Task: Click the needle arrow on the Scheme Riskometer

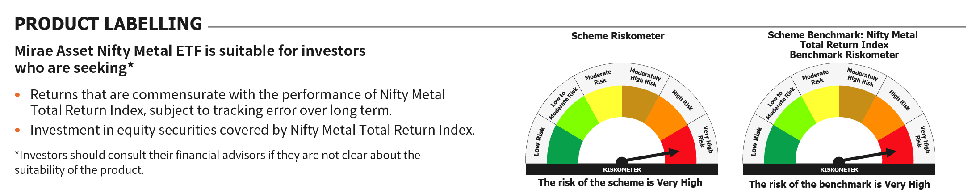Action: (650, 156)
